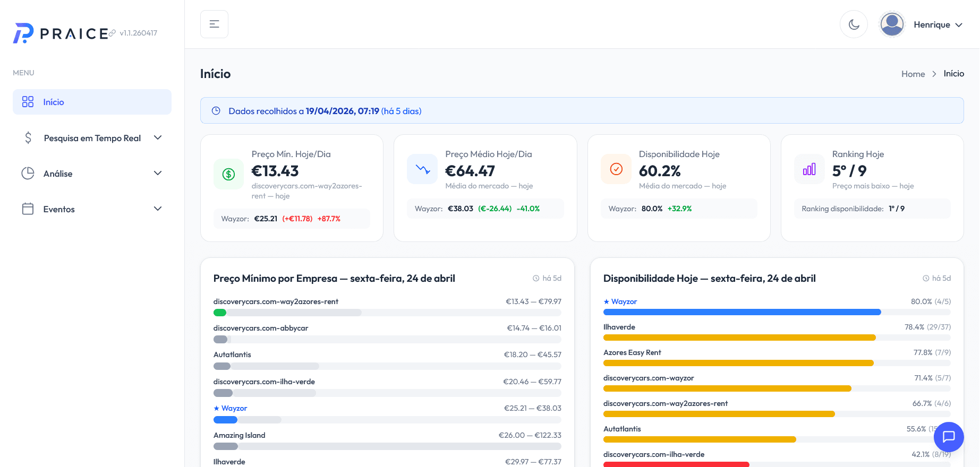The width and height of the screenshot is (980, 467).
Task: Open the chat bubble button
Action: tap(949, 437)
